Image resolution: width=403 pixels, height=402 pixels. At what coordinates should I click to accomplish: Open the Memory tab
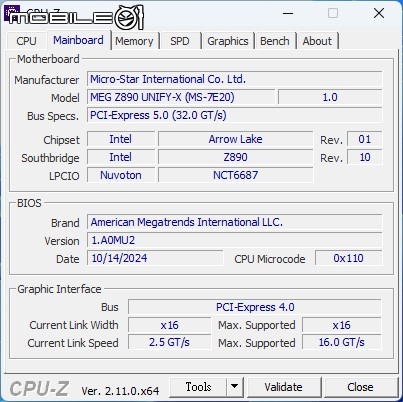point(135,41)
